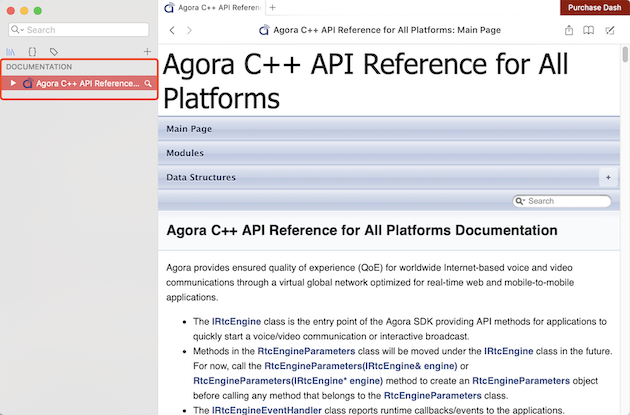Open the IRtcEngineEventHandler link
The height and width of the screenshot is (415, 630).
point(267,410)
